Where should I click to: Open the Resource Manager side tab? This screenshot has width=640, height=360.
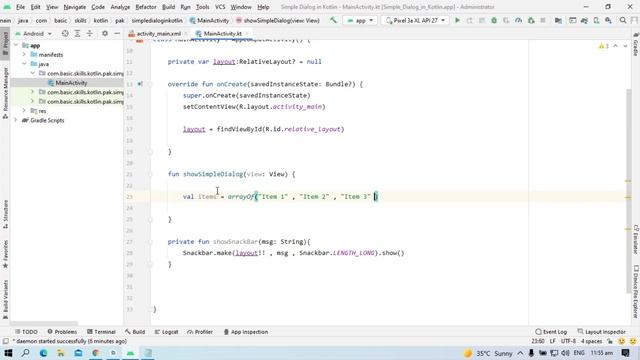click(5, 93)
